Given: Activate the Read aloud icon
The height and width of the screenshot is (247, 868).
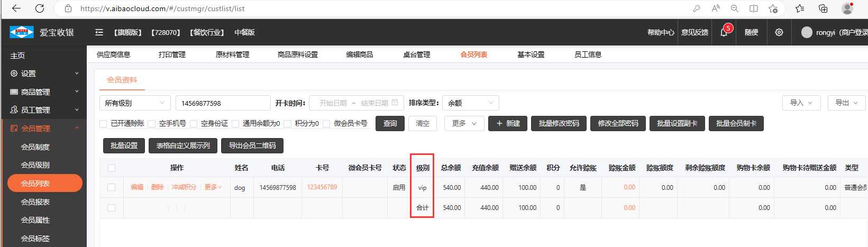Looking at the screenshot, I should pyautogui.click(x=716, y=8).
